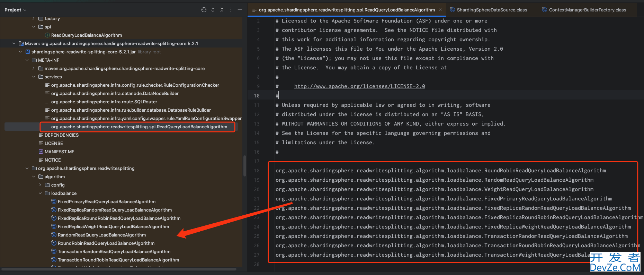Open the LICENSE file
This screenshot has width=644, height=275.
[54, 143]
